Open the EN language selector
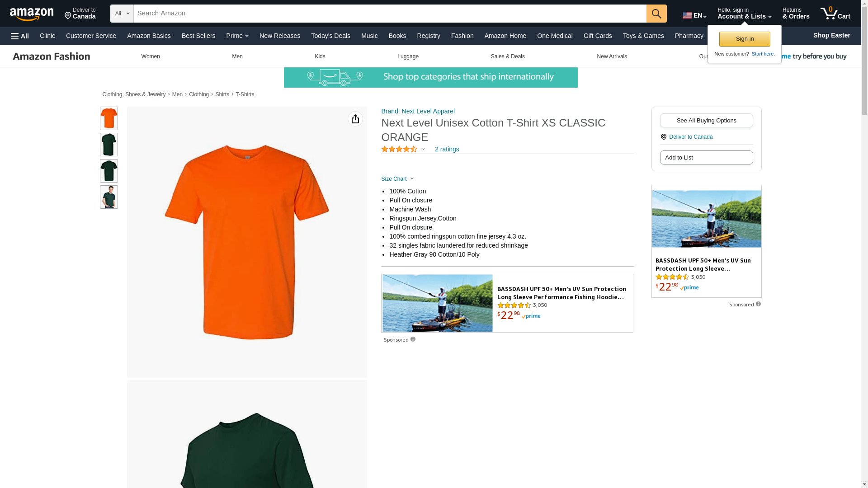 tap(694, 15)
